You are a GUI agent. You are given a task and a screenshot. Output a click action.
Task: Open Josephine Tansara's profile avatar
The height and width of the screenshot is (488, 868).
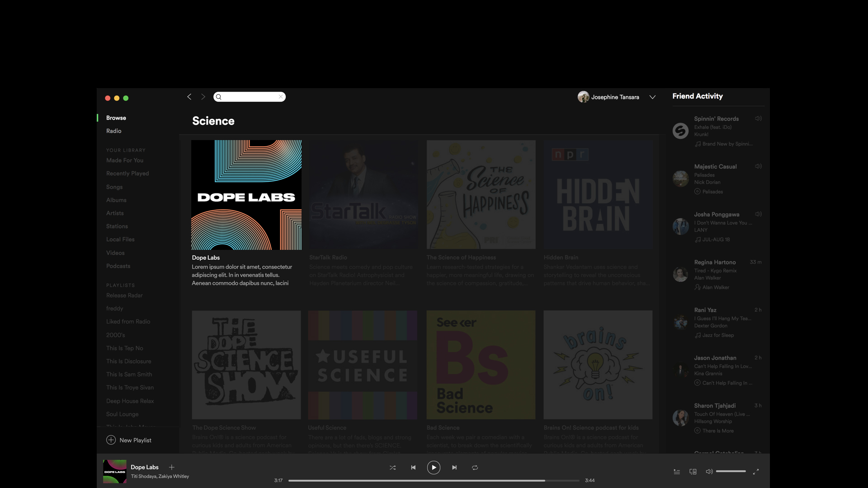[x=583, y=97]
